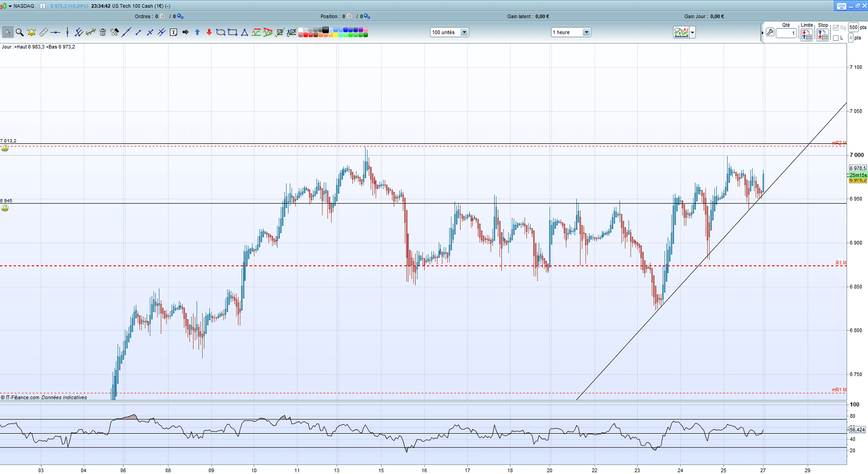Image resolution: width=868 pixels, height=474 pixels.
Task: Click the 500 pts stop field
Action: pyautogui.click(x=853, y=28)
